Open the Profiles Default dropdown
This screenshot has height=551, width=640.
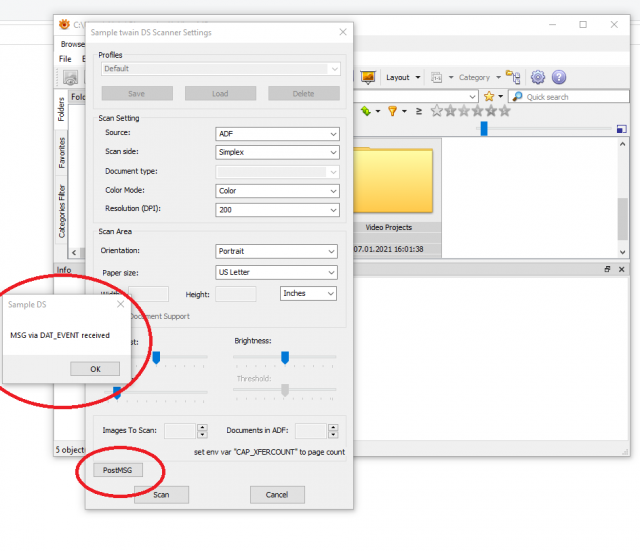[220, 69]
